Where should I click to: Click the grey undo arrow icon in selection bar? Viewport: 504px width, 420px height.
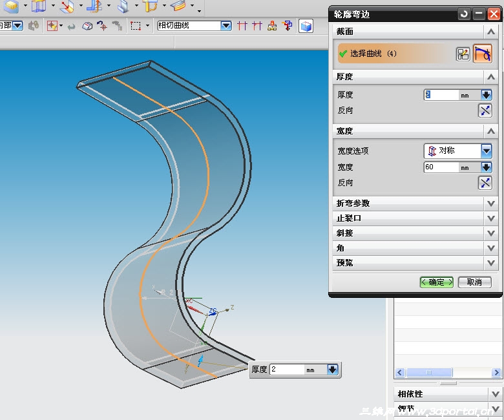tap(71, 26)
